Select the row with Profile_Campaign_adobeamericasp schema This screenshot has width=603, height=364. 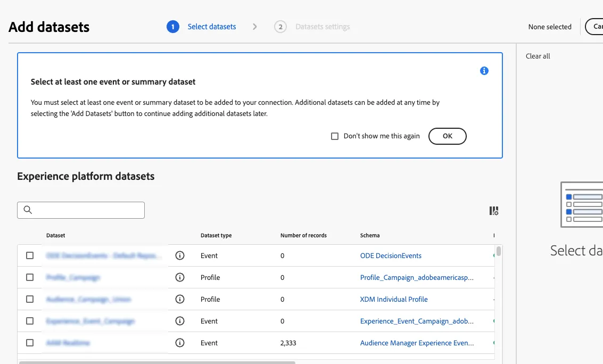(x=30, y=277)
